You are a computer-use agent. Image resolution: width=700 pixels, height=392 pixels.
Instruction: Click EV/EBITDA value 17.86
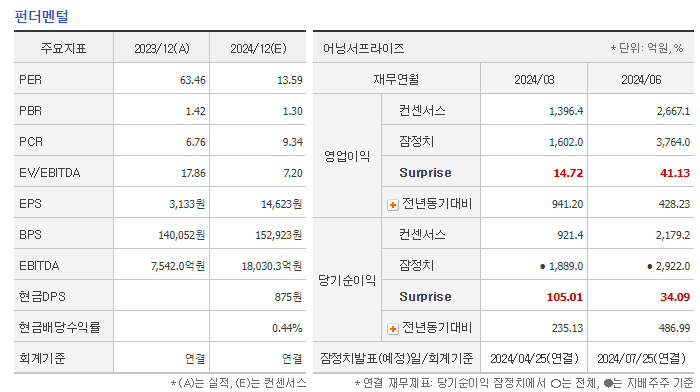tap(193, 173)
